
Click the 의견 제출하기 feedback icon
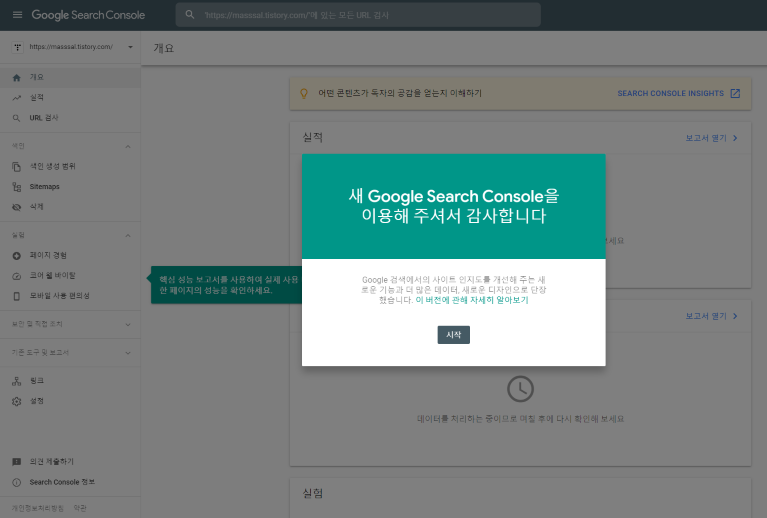click(17, 462)
